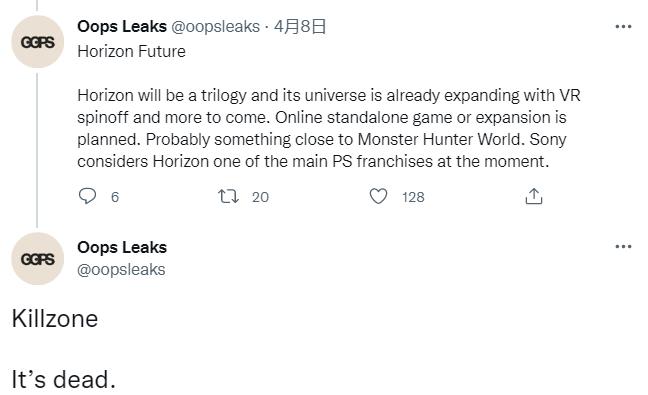Open the more options dots on Killzone tweet
The width and height of the screenshot is (648, 395).
[623, 247]
